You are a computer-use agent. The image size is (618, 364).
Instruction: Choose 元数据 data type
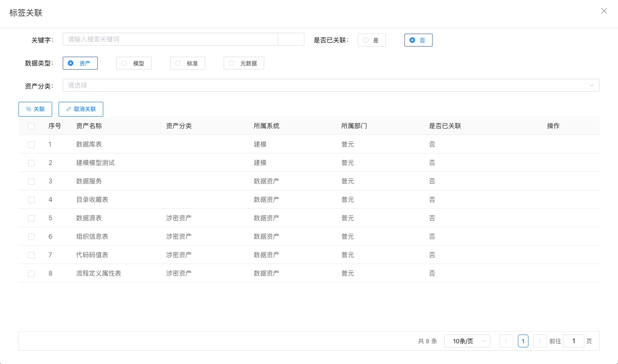click(244, 63)
